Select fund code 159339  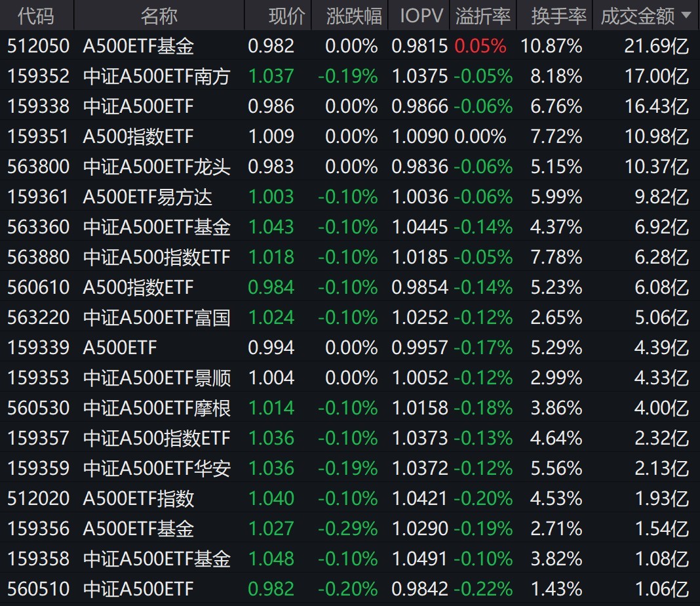39,348
